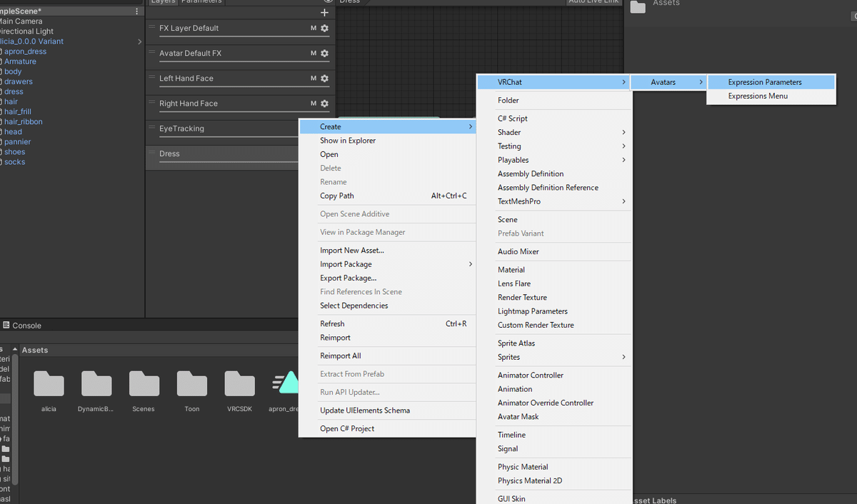Open settings gear for Left Hand Face layer
The width and height of the screenshot is (857, 504).
324,79
